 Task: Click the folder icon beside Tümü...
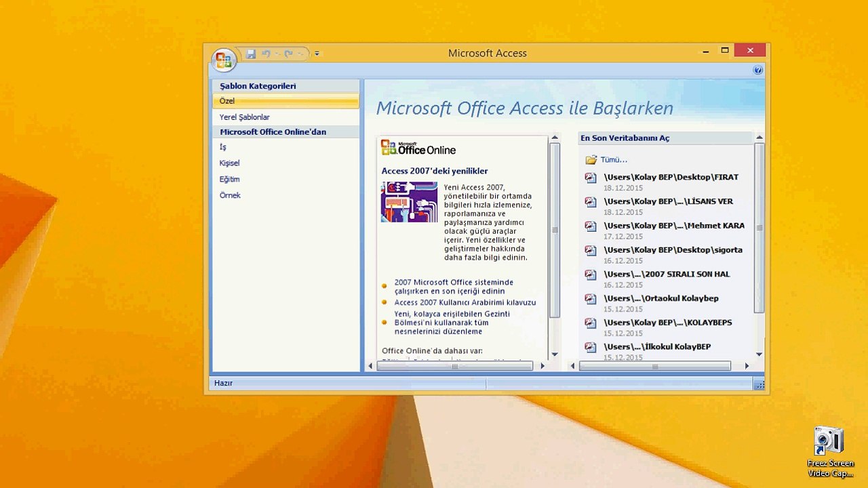click(591, 160)
